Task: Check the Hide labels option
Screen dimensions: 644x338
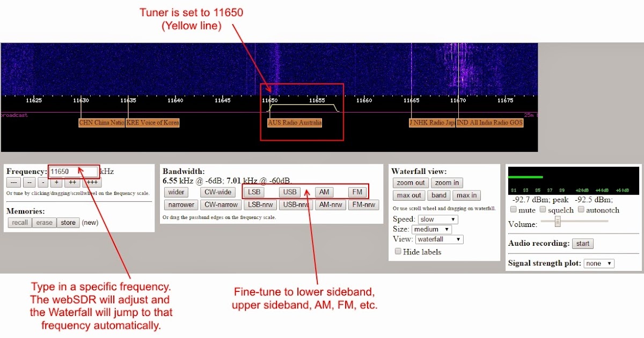Action: 398,251
